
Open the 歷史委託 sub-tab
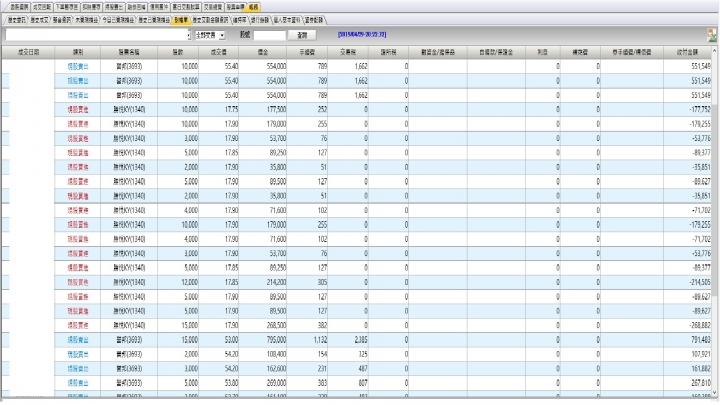pyautogui.click(x=17, y=20)
